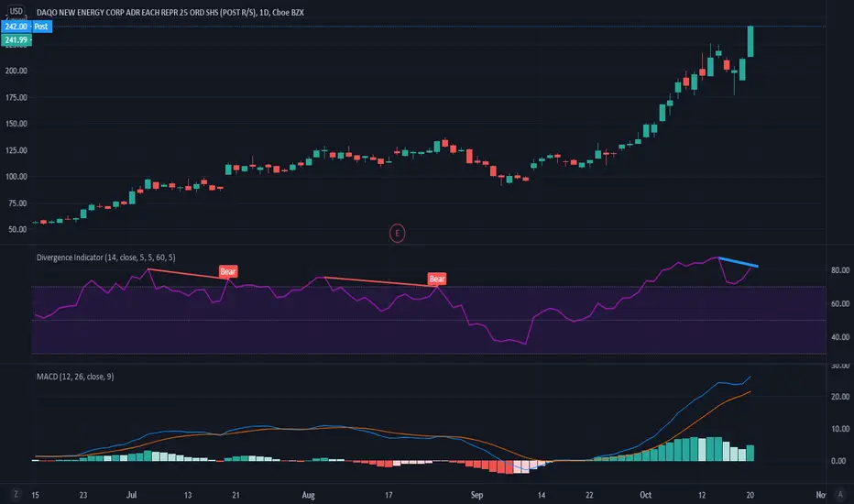
Task: Click the first Bear divergence label near July 21
Action: 227,271
